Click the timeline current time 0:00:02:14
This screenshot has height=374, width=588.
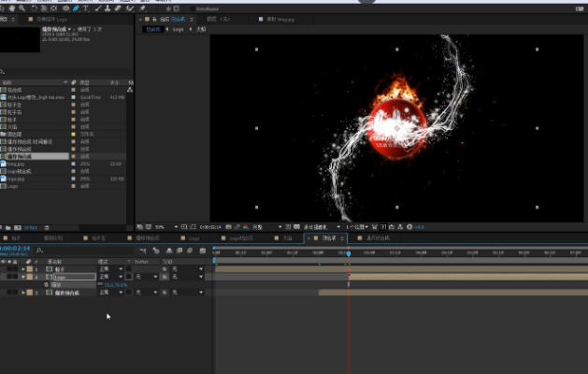[x=16, y=249]
